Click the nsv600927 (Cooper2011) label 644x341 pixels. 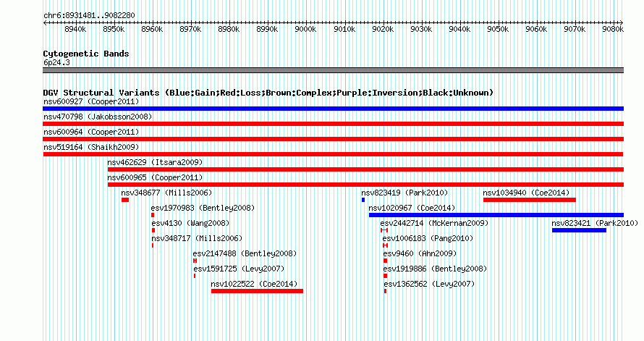click(91, 101)
